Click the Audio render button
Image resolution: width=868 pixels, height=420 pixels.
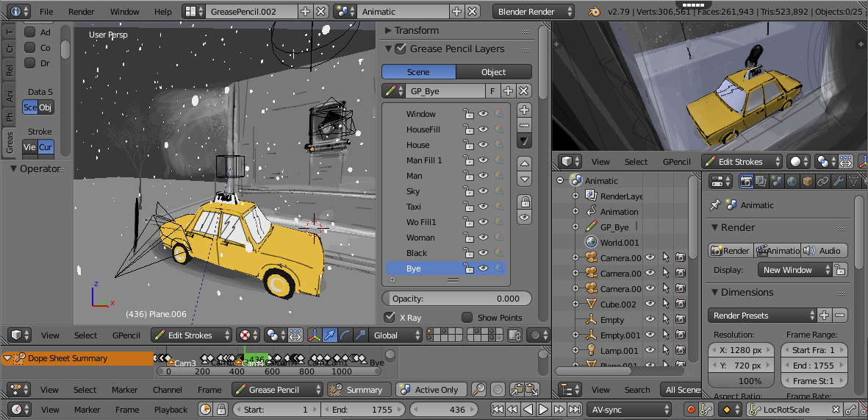[824, 251]
